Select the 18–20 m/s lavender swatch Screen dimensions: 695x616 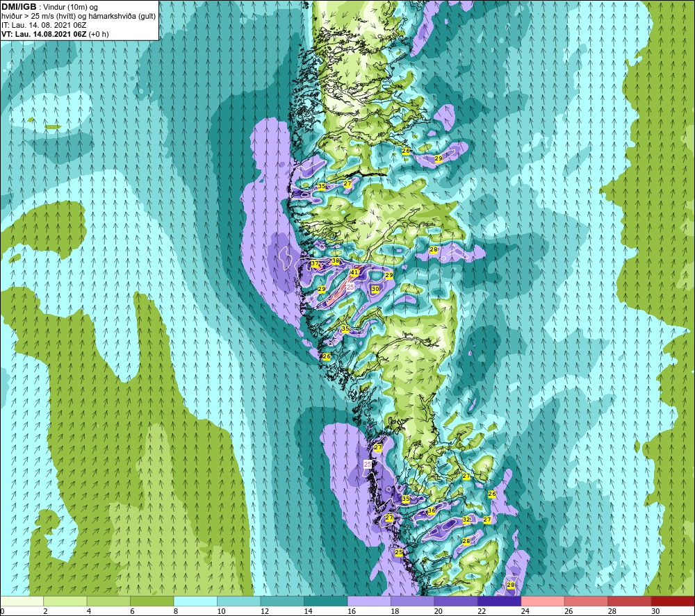coord(413,601)
